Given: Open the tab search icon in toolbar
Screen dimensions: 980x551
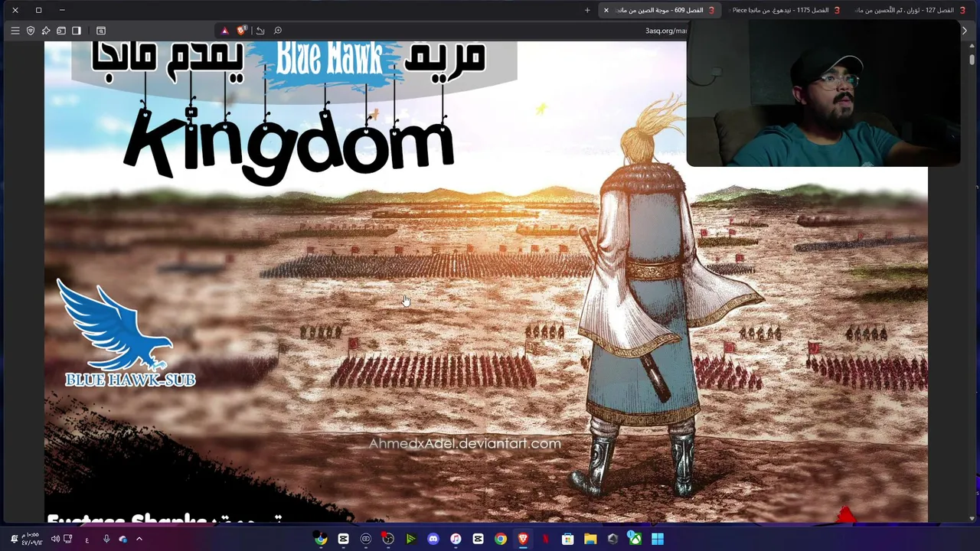Looking at the screenshot, I should [x=101, y=31].
